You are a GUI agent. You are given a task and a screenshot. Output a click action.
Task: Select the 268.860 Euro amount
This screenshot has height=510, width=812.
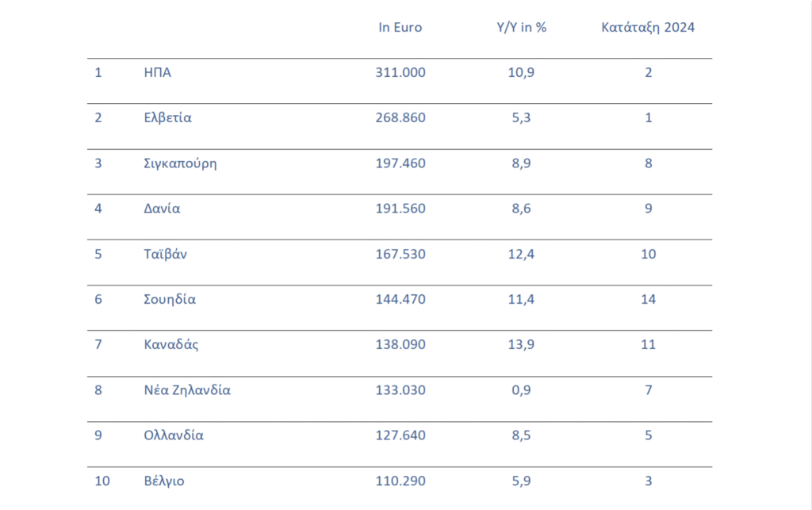point(400,118)
